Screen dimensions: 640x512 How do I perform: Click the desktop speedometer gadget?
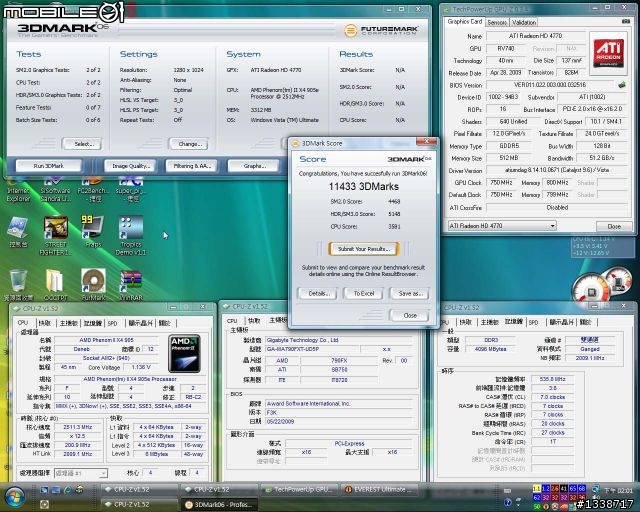point(602,284)
